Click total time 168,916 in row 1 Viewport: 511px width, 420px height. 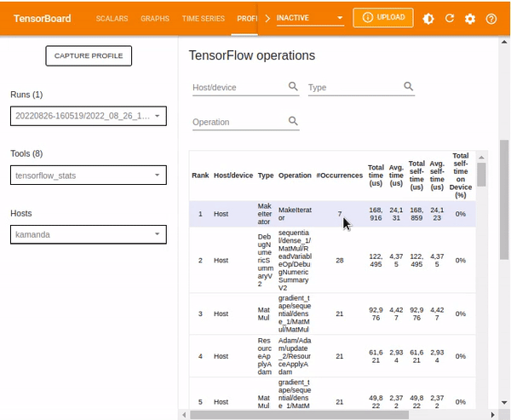pos(376,214)
